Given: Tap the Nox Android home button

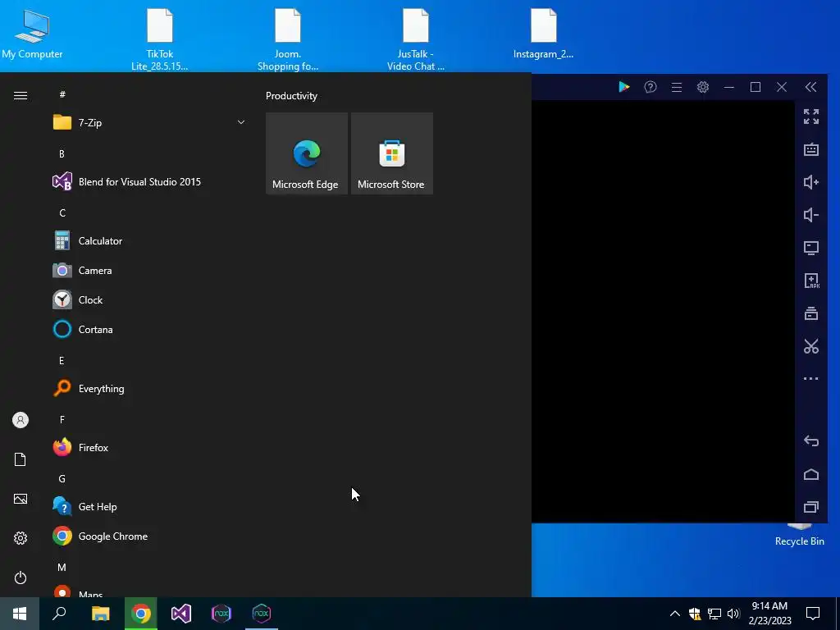Looking at the screenshot, I should coord(811,474).
